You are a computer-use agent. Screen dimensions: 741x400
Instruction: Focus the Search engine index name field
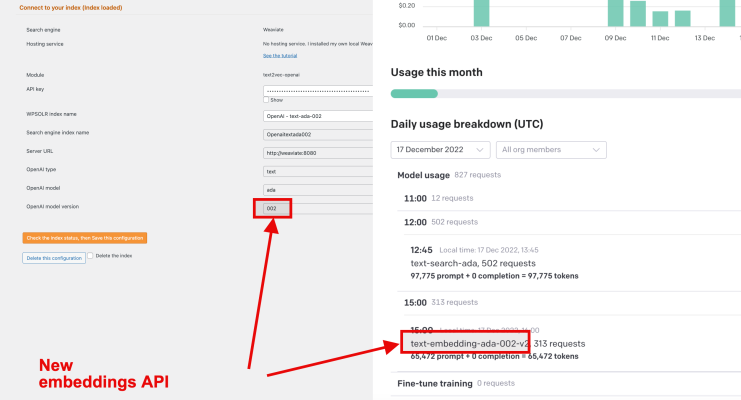(318, 134)
